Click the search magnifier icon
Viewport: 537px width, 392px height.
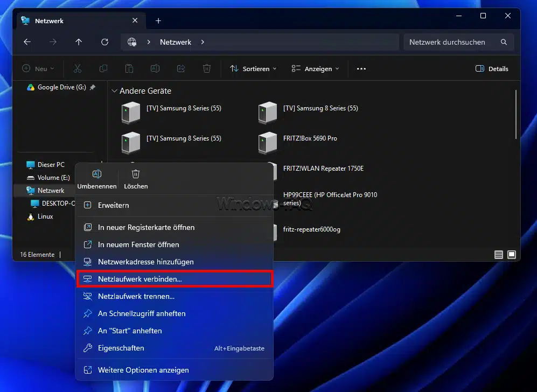(x=504, y=42)
